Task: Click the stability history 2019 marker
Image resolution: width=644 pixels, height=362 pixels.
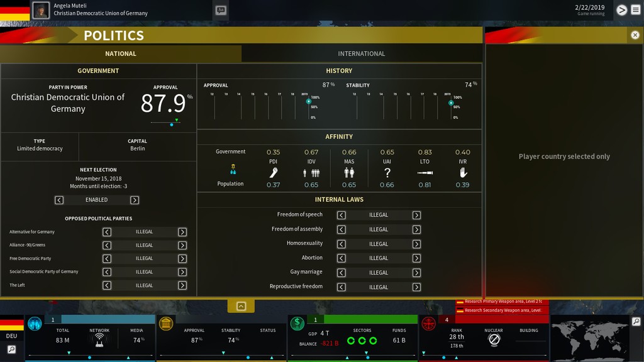Action: pyautogui.click(x=451, y=102)
